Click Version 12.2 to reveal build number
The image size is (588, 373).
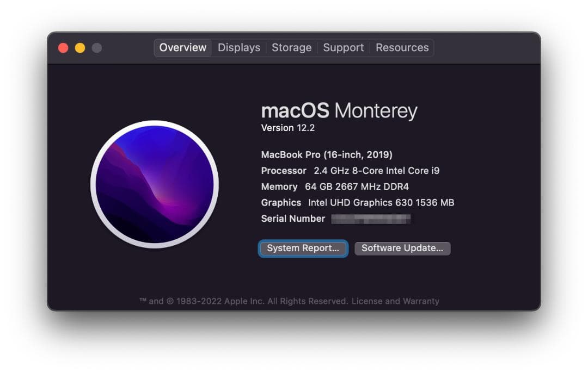[287, 128]
